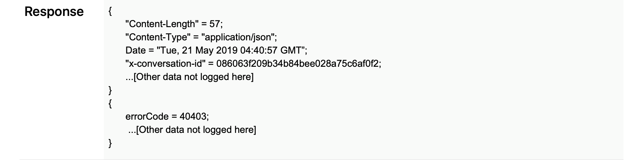The image size is (644, 160).
Task: Click the "x-conversation-id" header key
Action: point(166,64)
